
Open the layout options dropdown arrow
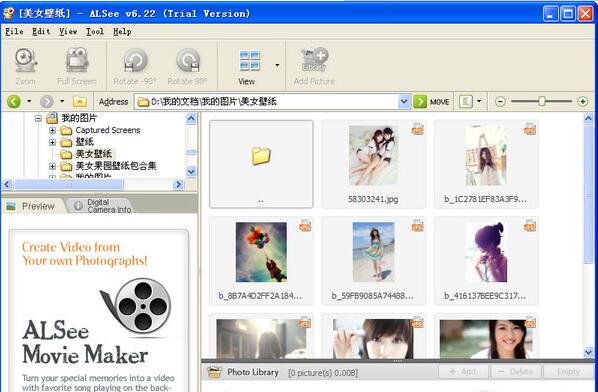479,101
